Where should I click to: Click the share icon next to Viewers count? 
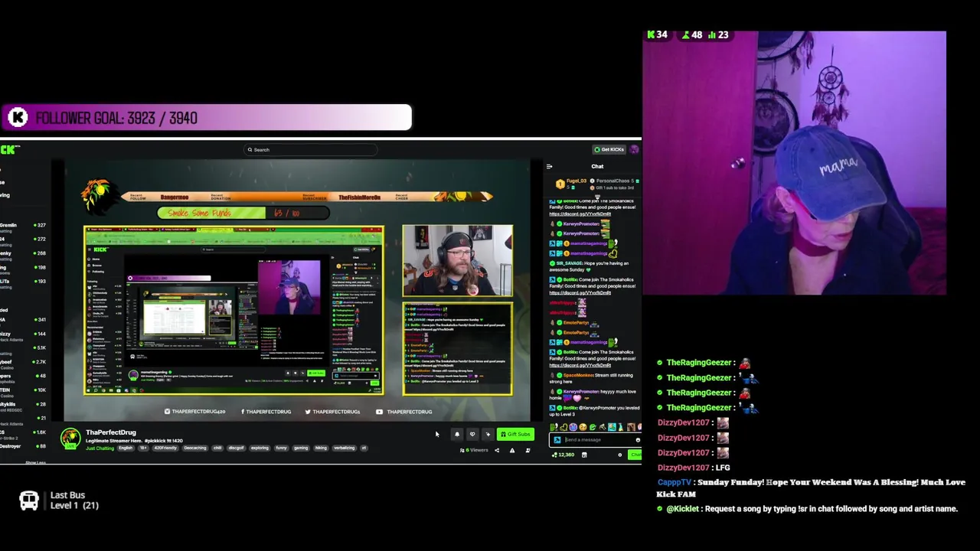[496, 450]
